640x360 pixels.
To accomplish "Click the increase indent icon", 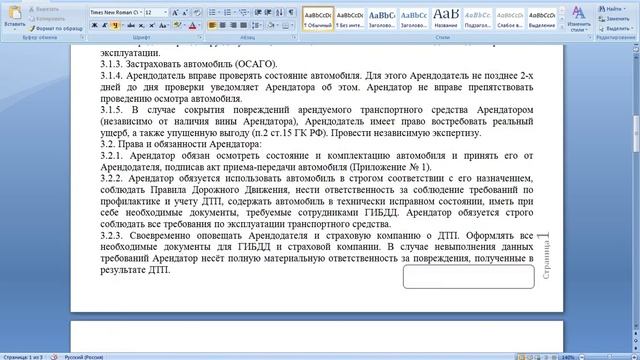I will 268,13.
